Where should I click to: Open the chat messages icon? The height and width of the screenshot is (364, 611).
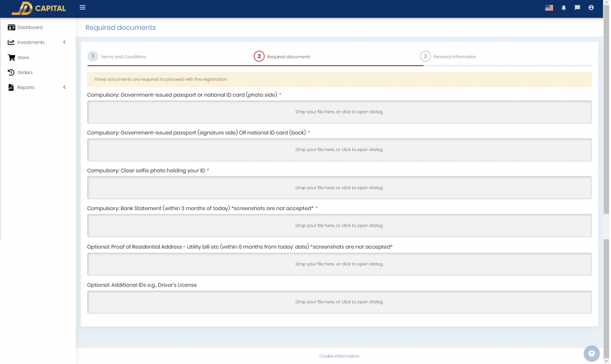point(577,7)
